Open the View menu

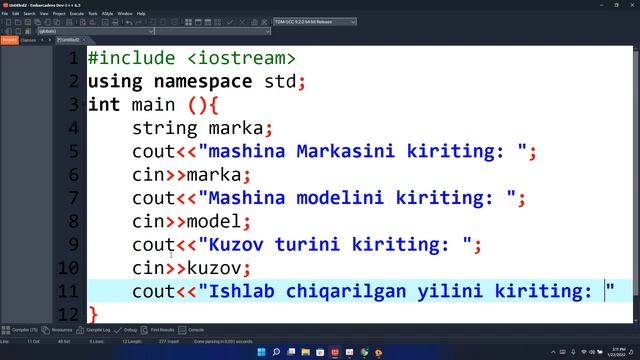[x=44, y=13]
